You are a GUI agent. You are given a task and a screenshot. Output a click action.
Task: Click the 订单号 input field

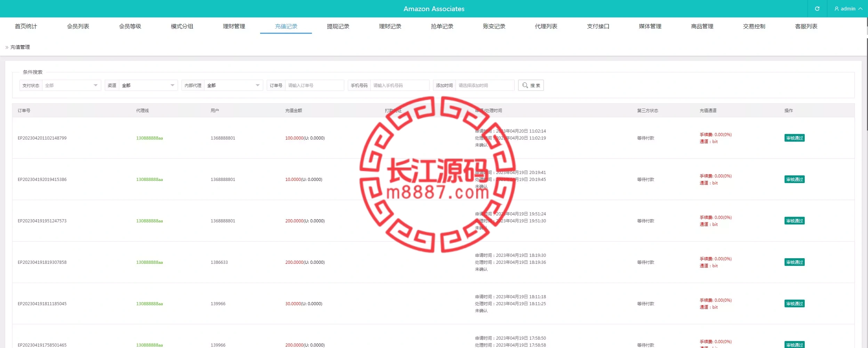tap(315, 85)
